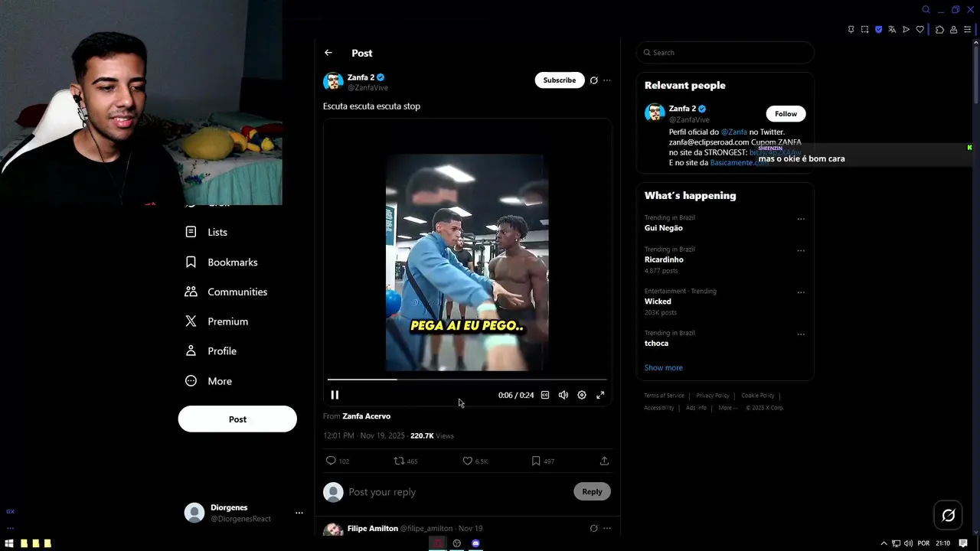980x551 pixels.
Task: Click the browser search magnifier icon
Action: 926,9
